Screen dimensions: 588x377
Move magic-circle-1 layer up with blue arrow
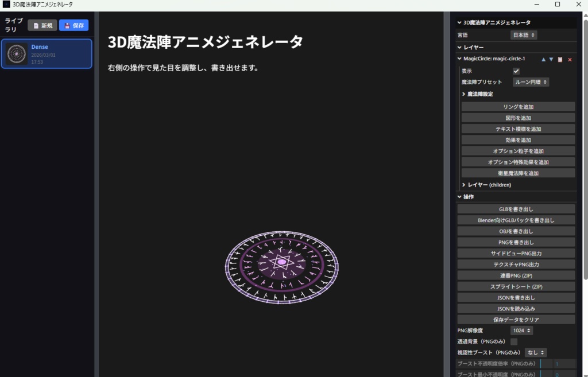point(543,60)
